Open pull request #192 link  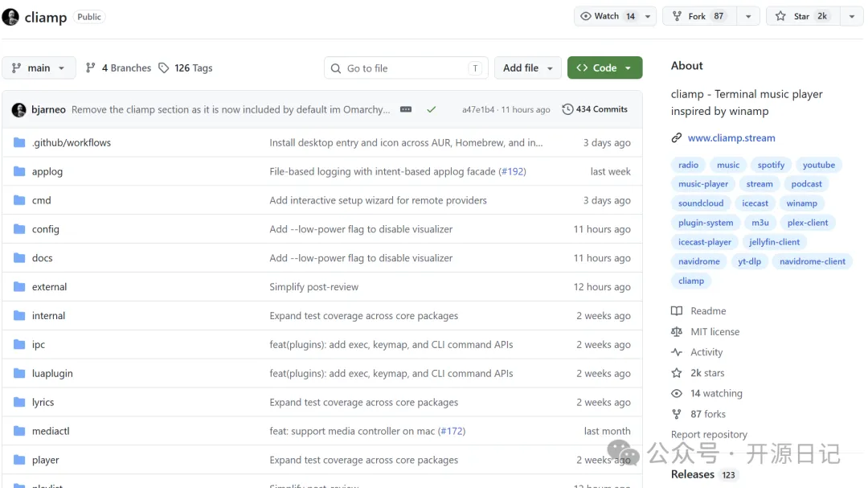pos(513,171)
